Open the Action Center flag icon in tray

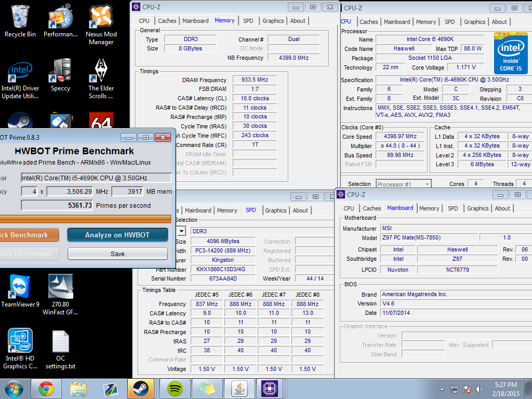click(467, 389)
